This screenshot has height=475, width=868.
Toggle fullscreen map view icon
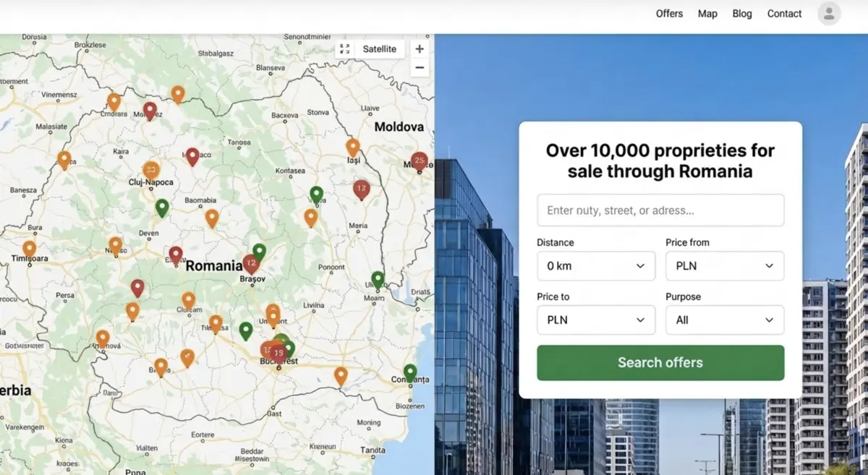(344, 49)
